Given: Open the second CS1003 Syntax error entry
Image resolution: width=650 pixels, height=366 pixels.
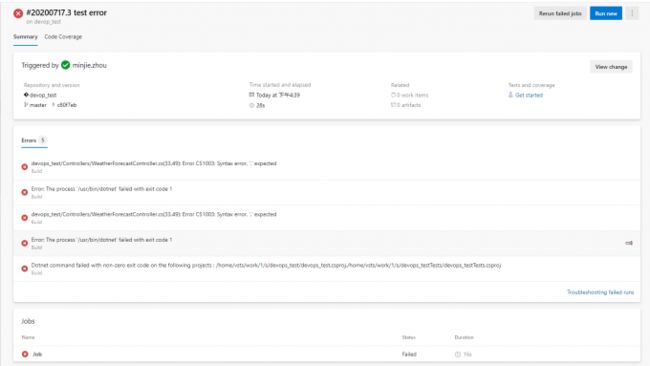Looking at the screenshot, I should 327,218.
